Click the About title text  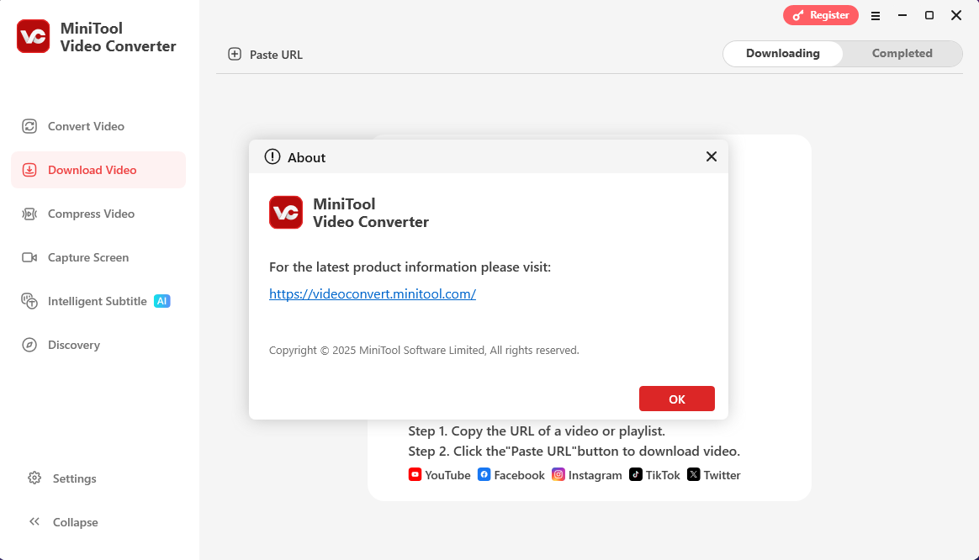306,157
